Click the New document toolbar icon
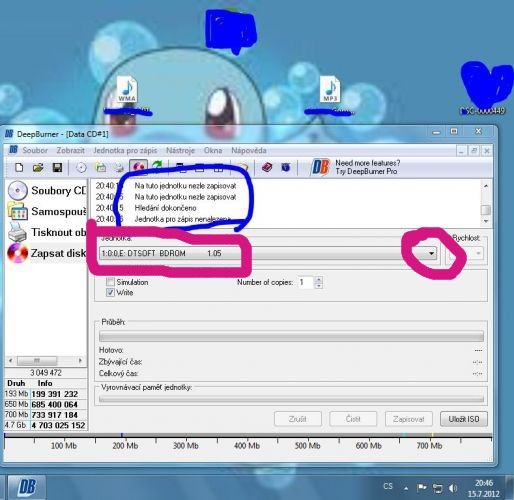 pyautogui.click(x=19, y=167)
